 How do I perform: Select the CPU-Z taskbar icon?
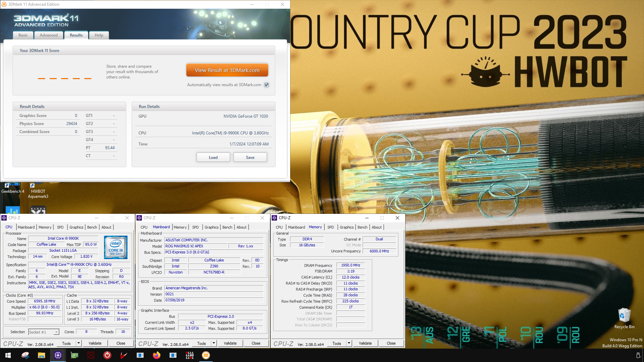58,355
